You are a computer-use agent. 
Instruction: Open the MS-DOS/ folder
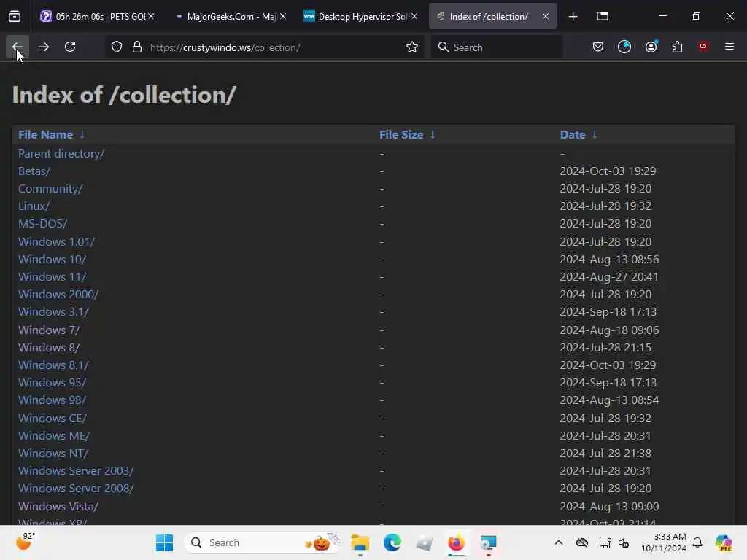(x=42, y=224)
